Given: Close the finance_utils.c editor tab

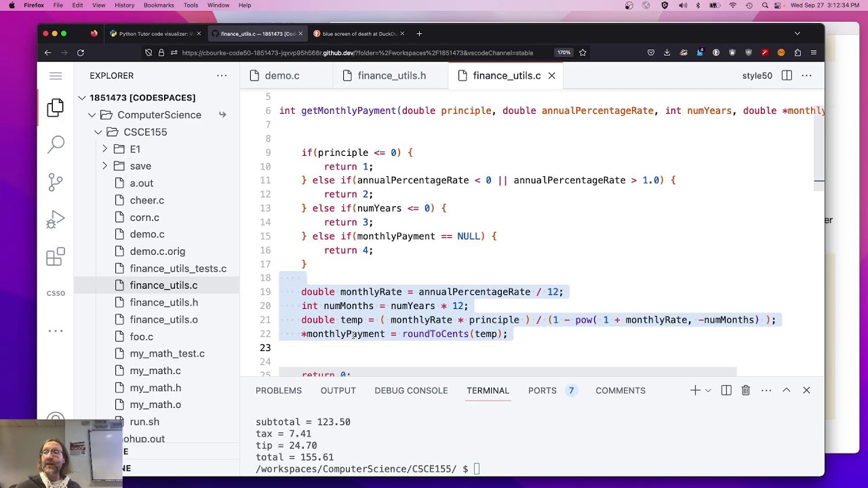Looking at the screenshot, I should pos(552,76).
